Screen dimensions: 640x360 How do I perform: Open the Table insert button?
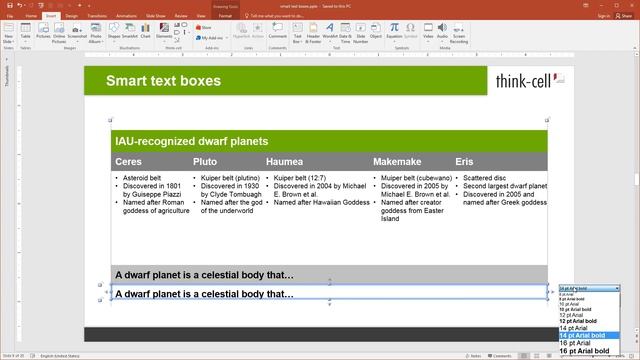pos(25,33)
